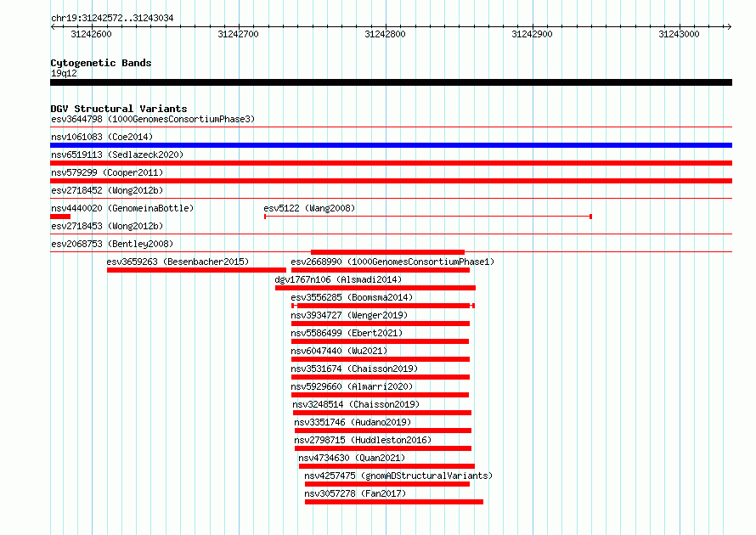The image size is (756, 535).
Task: Open the esv3659263 (Besenbacher2015) label
Action: coord(178,262)
